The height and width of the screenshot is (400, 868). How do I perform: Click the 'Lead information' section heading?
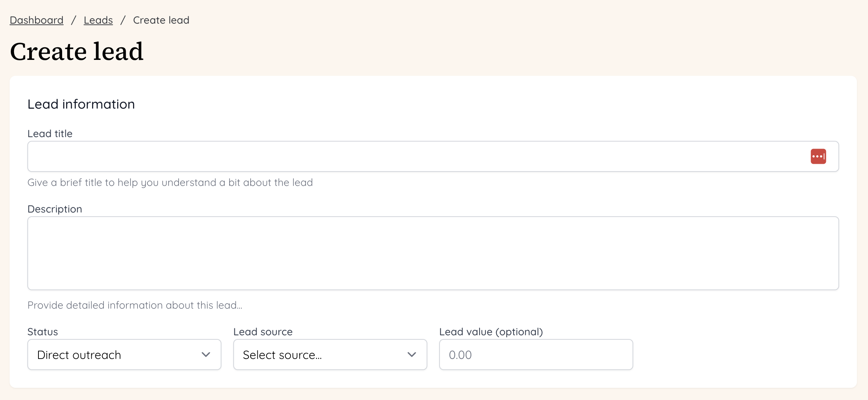coord(81,104)
